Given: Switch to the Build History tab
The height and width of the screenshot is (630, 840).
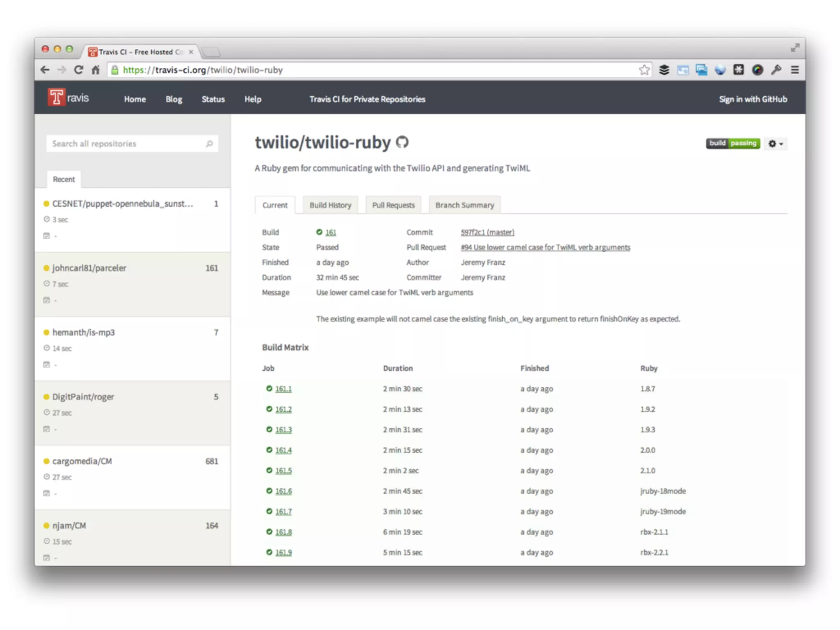Looking at the screenshot, I should [x=330, y=205].
